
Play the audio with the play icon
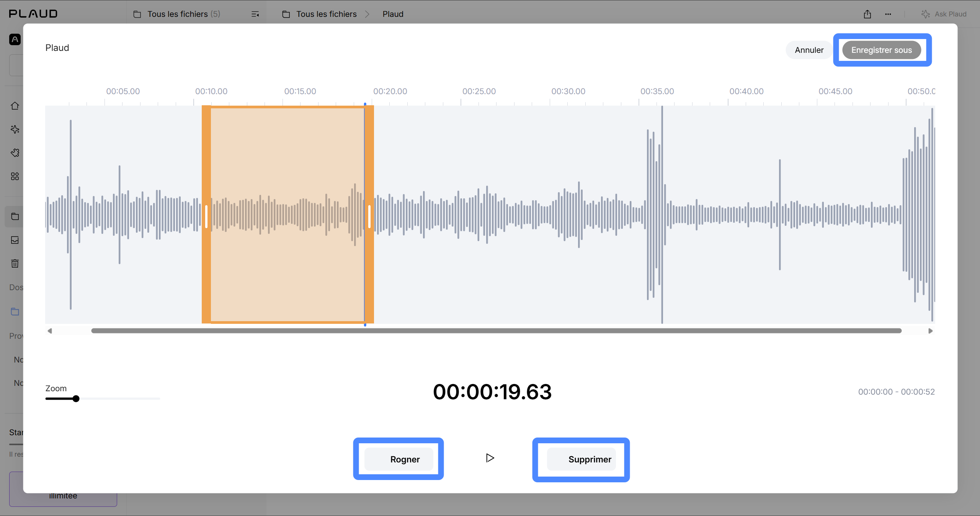(490, 458)
